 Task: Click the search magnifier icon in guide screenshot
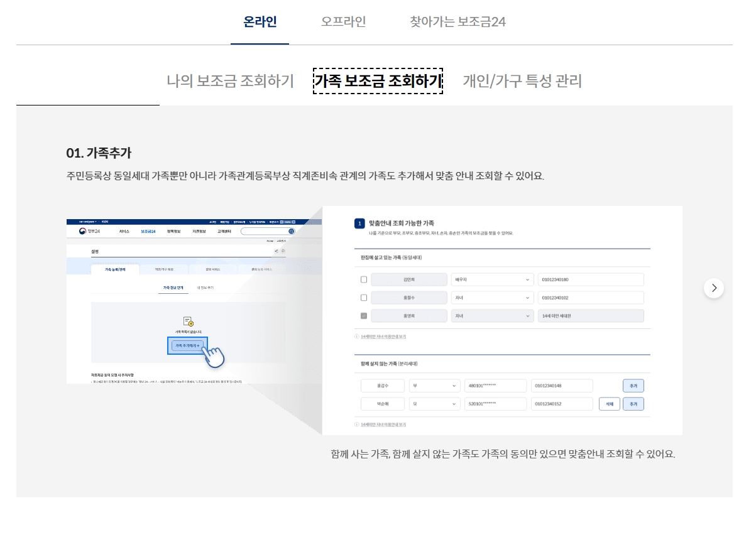tap(291, 232)
